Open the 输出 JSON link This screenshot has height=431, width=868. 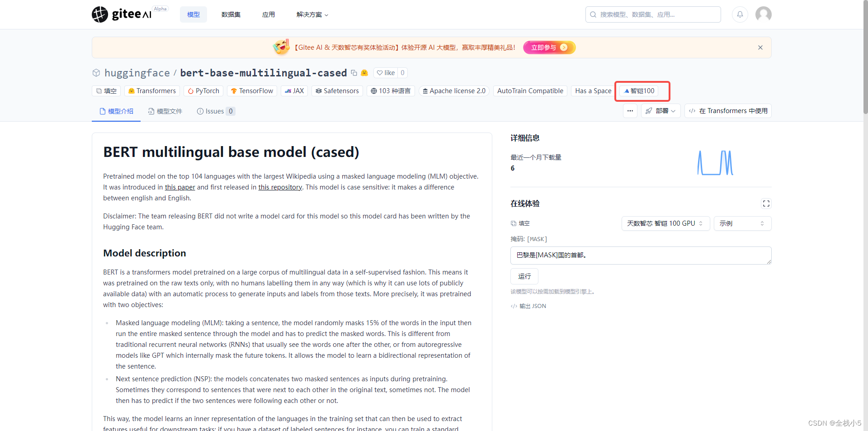tap(528, 306)
